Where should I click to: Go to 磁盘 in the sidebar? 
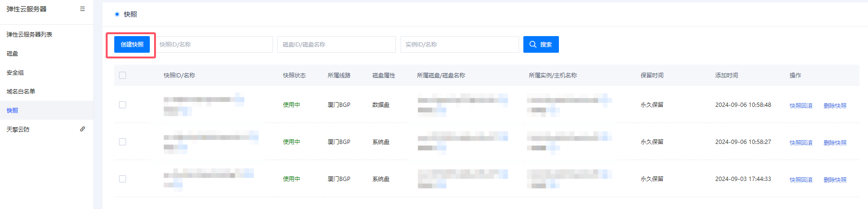point(12,54)
